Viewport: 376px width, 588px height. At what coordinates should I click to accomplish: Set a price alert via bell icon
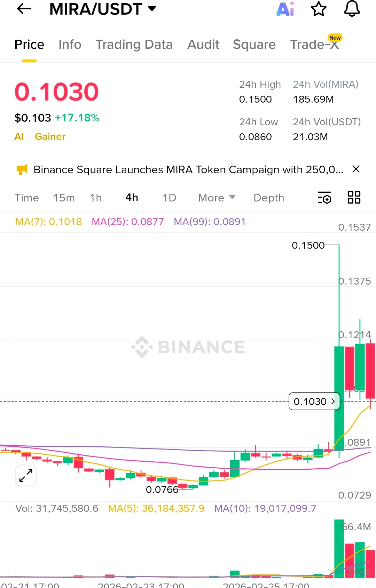pos(352,9)
